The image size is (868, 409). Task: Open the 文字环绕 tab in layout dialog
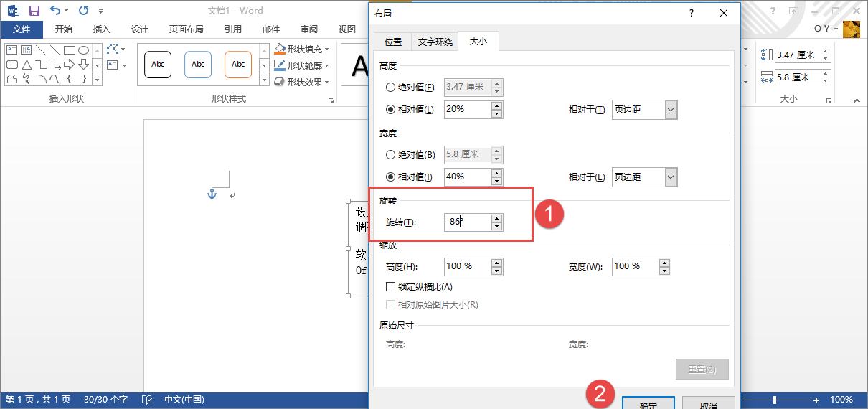point(435,42)
